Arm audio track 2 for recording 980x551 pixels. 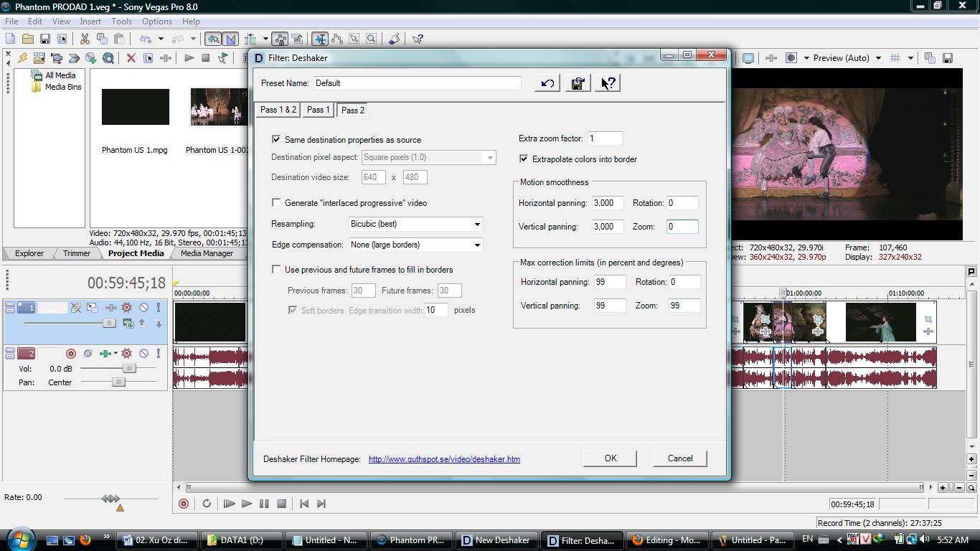(x=71, y=353)
